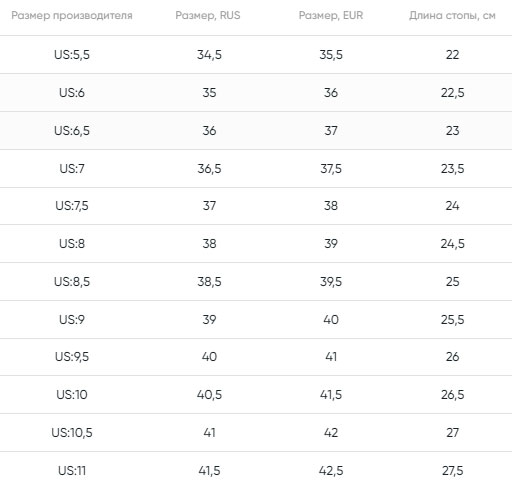This screenshot has height=484, width=512.
Task: Click RUS size value 34,5
Action: (x=209, y=55)
